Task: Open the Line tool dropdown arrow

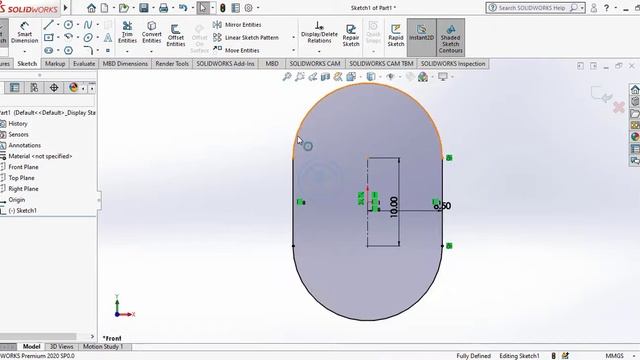Action: coord(58,25)
